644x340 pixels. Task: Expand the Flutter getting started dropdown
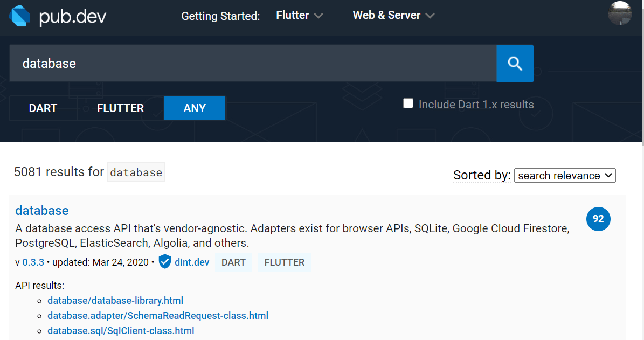(300, 16)
